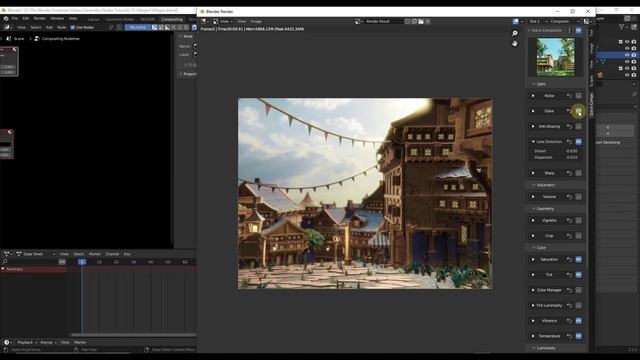Expand the Glare effect settings
Screen dimensions: 640x360
pyautogui.click(x=533, y=111)
